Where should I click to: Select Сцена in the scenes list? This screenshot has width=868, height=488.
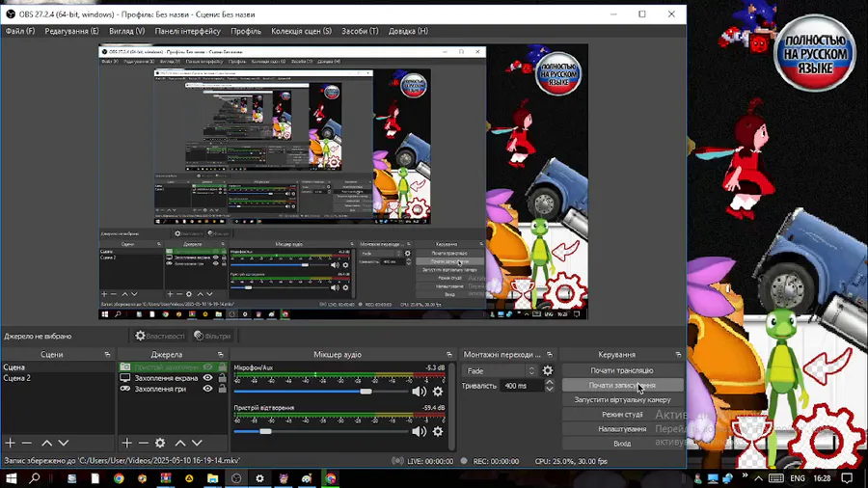(58, 366)
